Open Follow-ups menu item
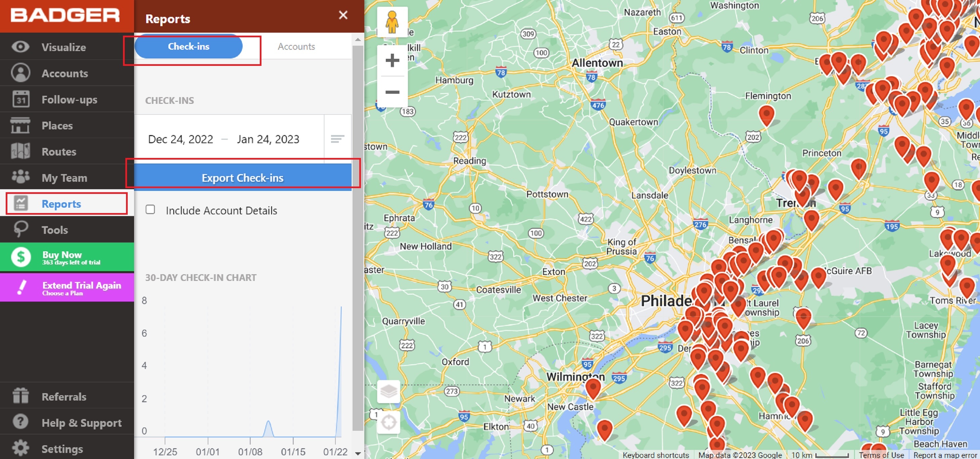 pyautogui.click(x=67, y=99)
